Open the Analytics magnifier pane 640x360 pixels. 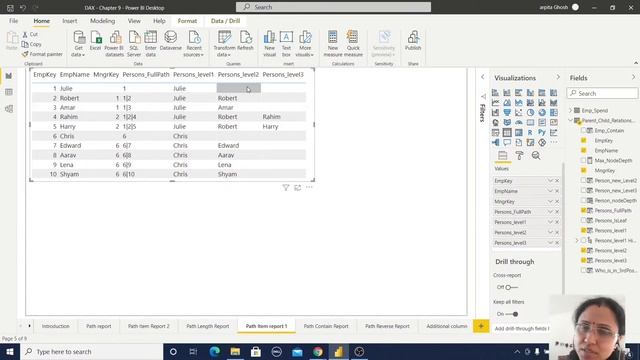[536, 156]
